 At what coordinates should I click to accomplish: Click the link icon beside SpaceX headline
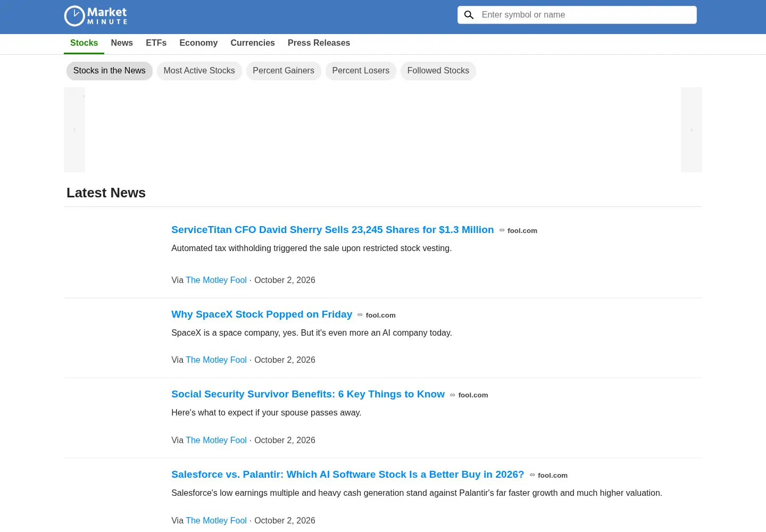point(360,315)
